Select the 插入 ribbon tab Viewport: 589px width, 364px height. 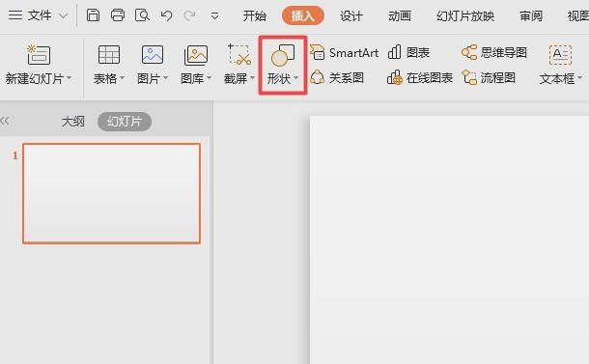(x=303, y=15)
